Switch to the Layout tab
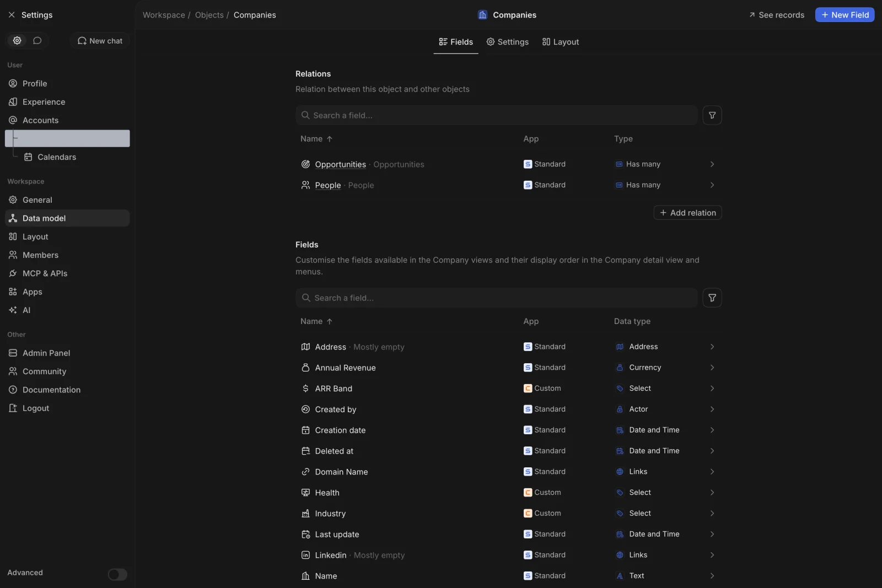Image resolution: width=882 pixels, height=588 pixels. pos(561,42)
